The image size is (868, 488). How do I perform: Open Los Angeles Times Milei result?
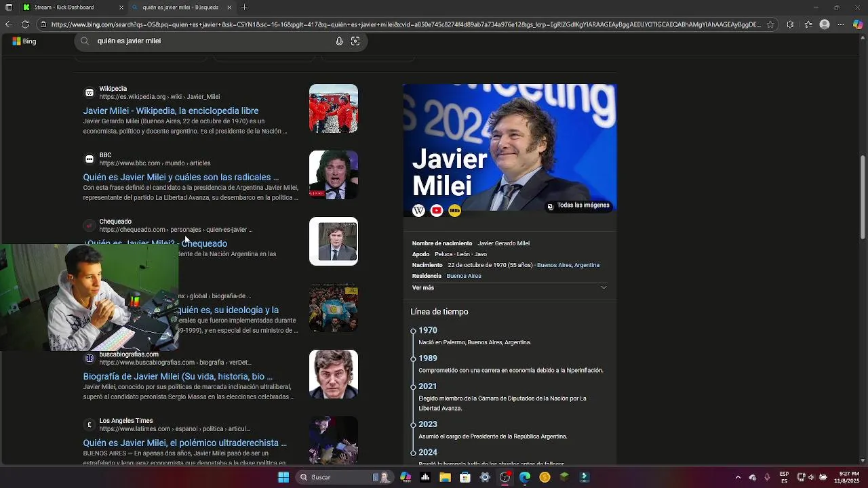click(x=185, y=443)
